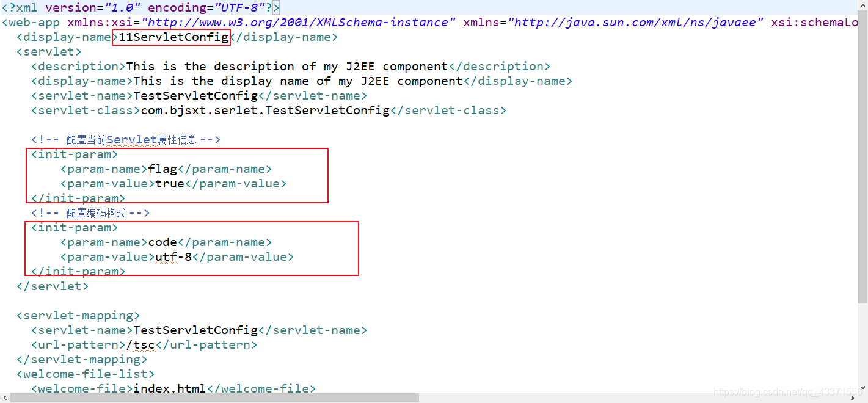Click the xml version declaration line

(x=140, y=8)
